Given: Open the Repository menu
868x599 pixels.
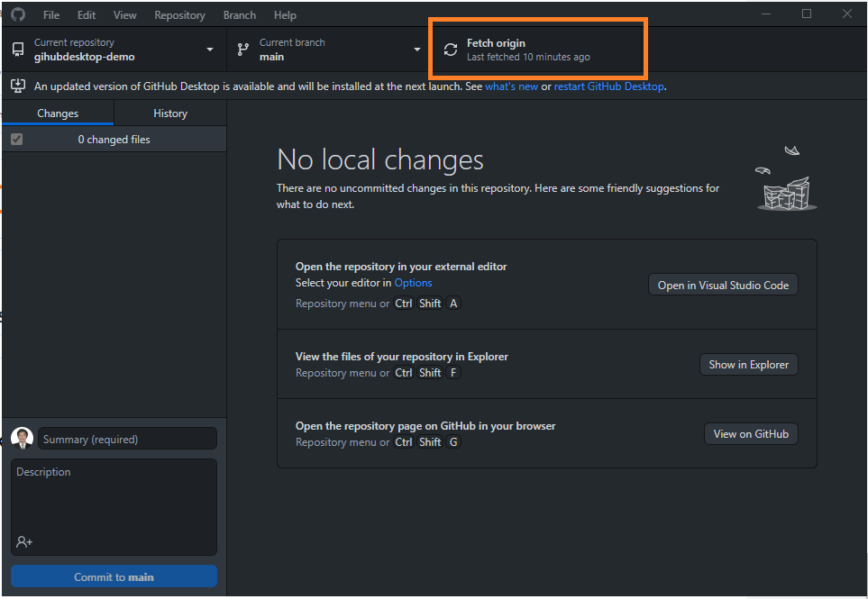Looking at the screenshot, I should click(x=179, y=15).
